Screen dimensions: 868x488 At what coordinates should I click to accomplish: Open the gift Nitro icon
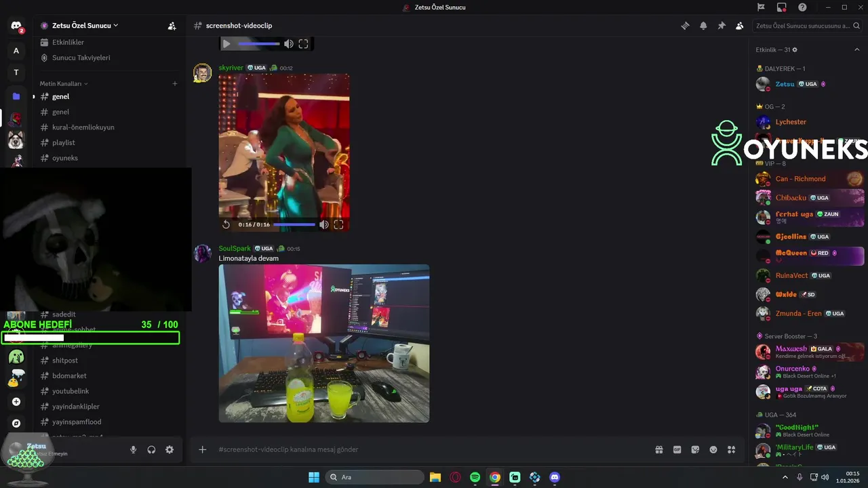coord(658,449)
